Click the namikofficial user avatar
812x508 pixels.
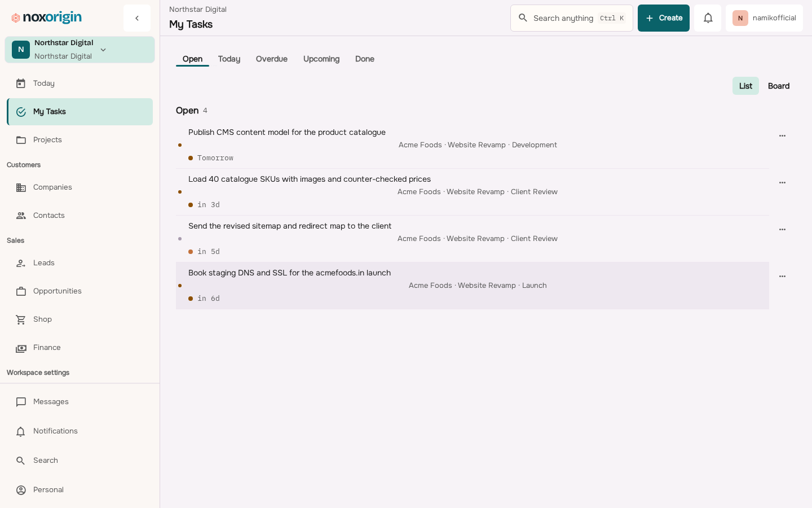pyautogui.click(x=740, y=18)
